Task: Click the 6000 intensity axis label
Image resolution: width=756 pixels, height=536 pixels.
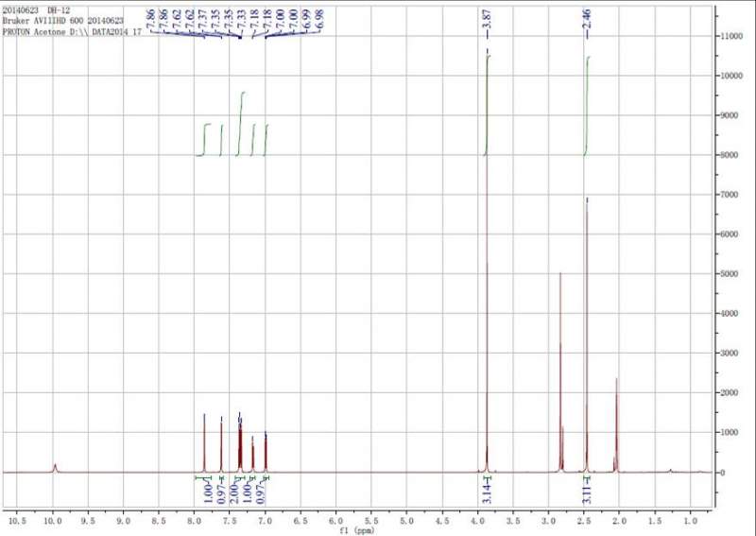Action: click(730, 234)
